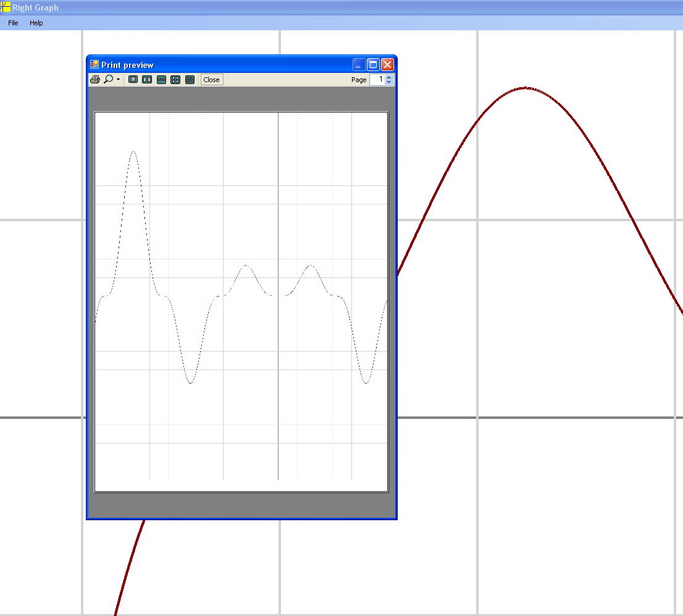Select four pages layout icon
Viewport: 683px width, 616px height.
tap(175, 79)
